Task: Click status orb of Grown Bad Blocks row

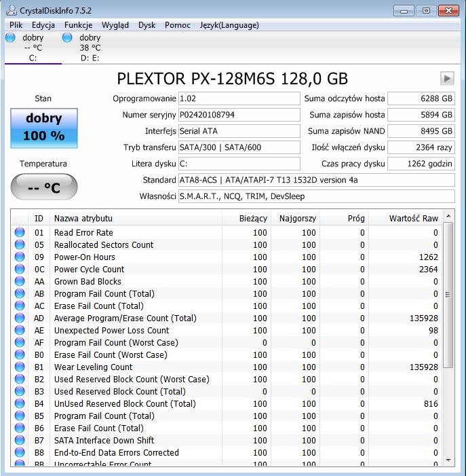Action: 20,281
